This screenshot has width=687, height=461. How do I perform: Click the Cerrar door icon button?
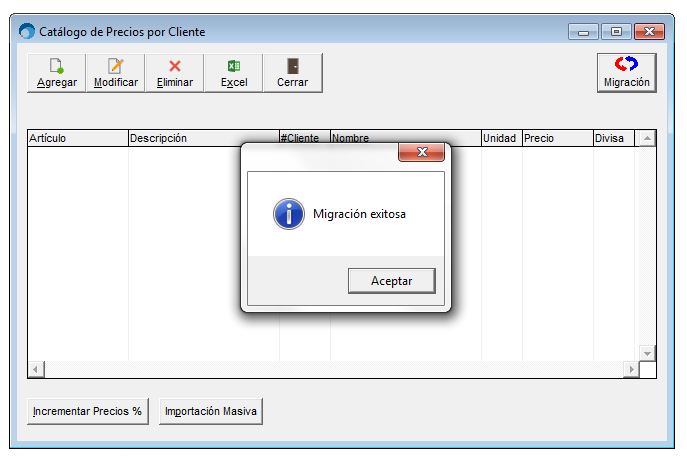(293, 73)
